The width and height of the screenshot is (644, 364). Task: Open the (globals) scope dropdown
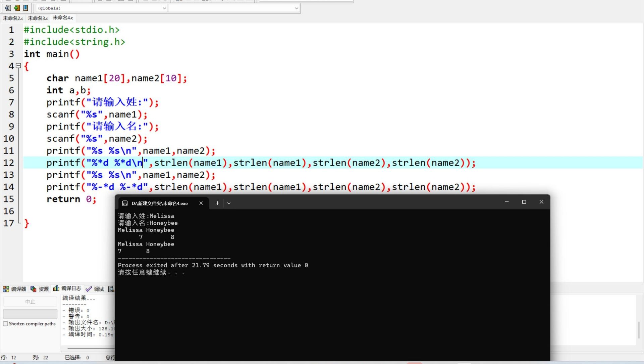point(101,8)
